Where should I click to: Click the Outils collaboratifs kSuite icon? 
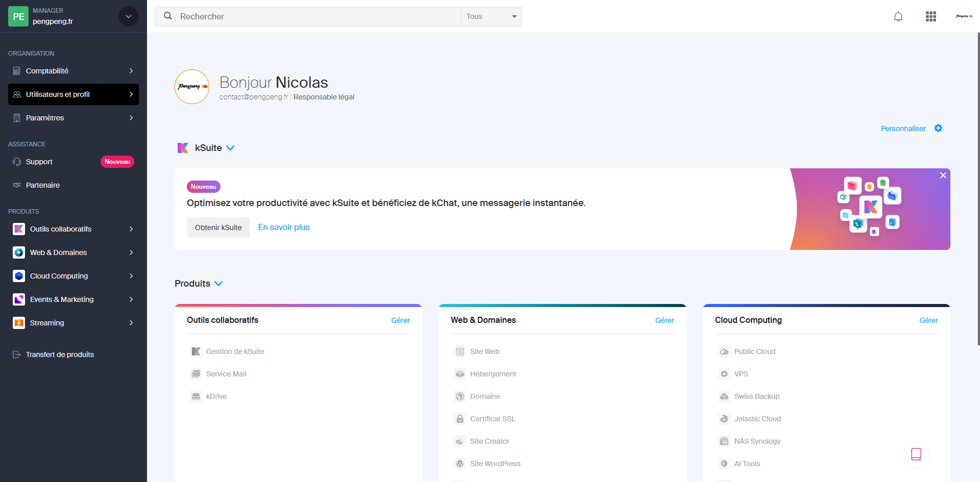(19, 229)
